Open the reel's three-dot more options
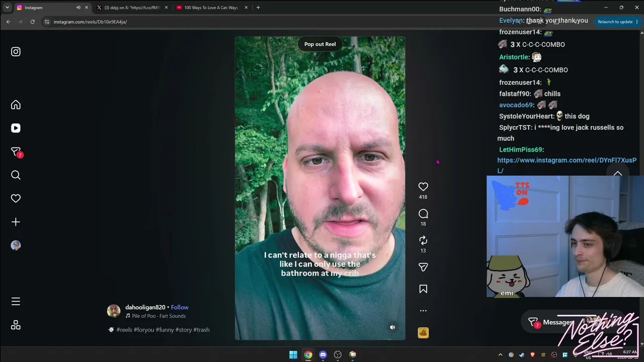644x362 pixels. 423,311
